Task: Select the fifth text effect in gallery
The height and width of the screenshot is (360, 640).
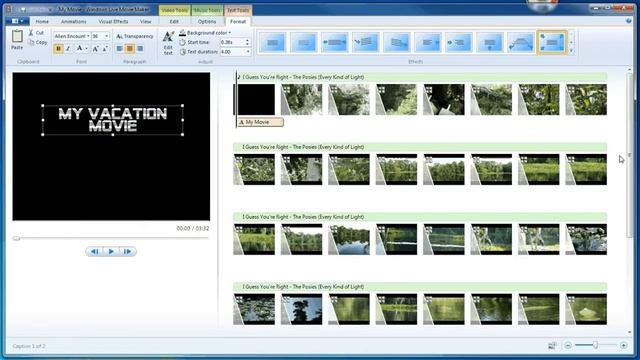Action: tap(396, 42)
